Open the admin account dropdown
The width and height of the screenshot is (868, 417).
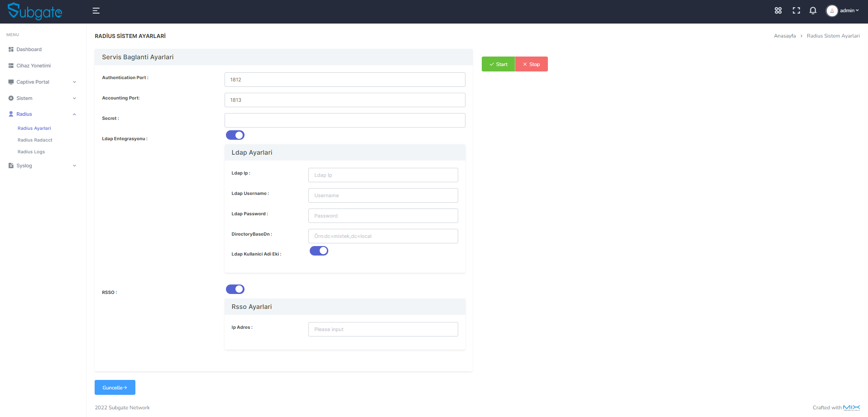pyautogui.click(x=843, y=10)
